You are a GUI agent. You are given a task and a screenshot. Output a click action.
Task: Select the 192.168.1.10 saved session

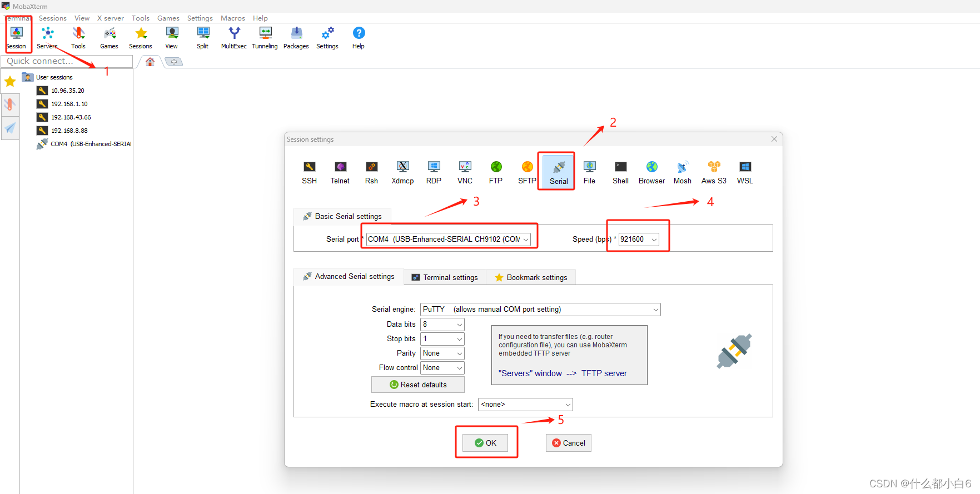63,104
